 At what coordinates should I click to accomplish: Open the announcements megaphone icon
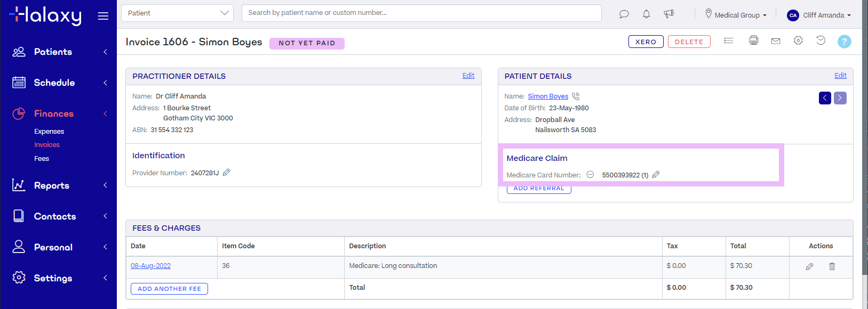click(x=668, y=14)
